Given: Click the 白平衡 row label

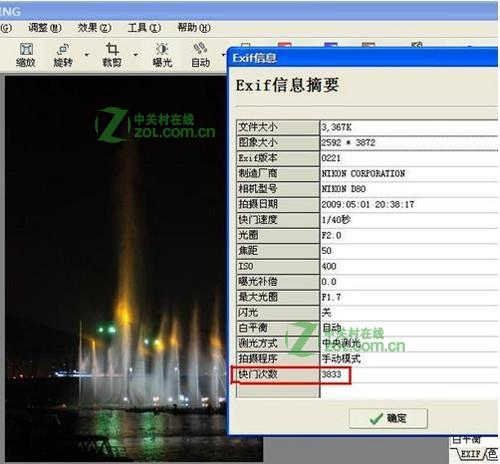Looking at the screenshot, I should (253, 328).
